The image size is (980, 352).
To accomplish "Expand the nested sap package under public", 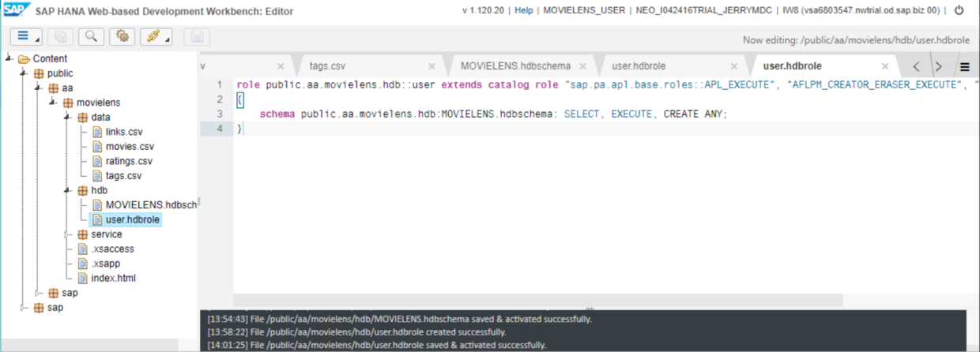I will pyautogui.click(x=39, y=293).
